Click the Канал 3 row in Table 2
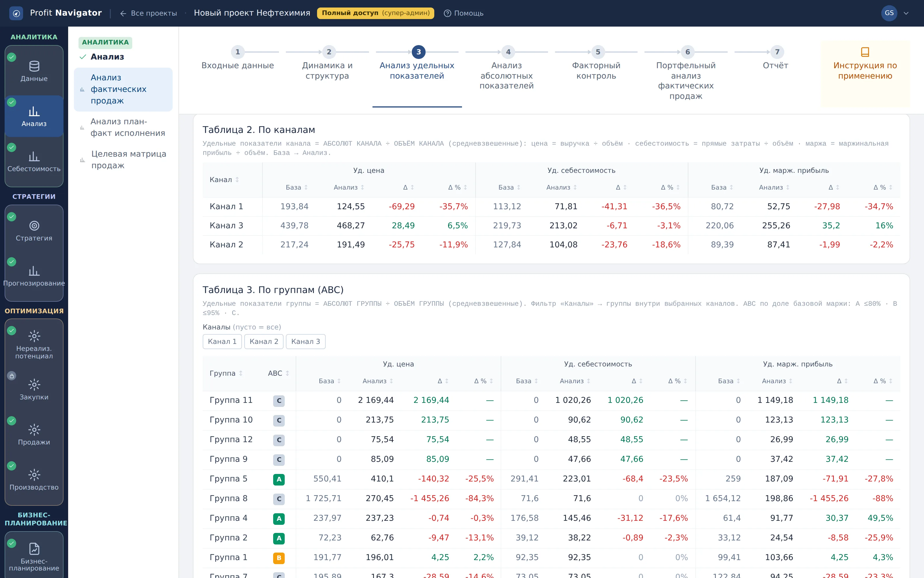 click(x=551, y=225)
